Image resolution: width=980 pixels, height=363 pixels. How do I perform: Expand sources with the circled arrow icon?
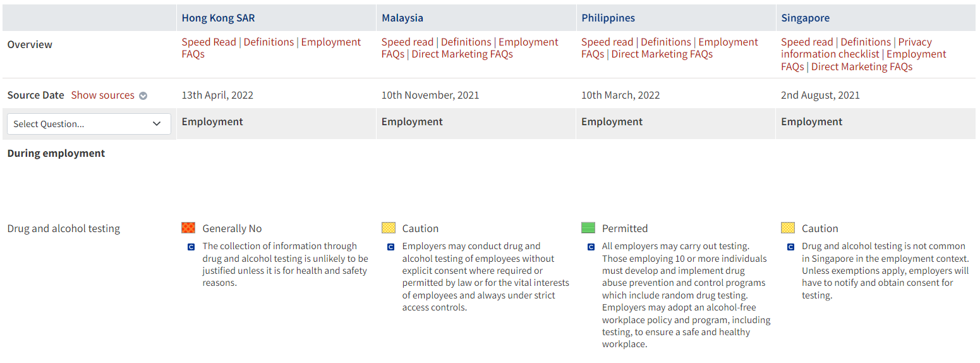143,96
